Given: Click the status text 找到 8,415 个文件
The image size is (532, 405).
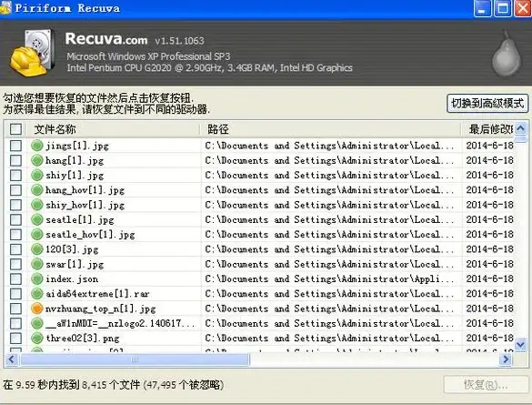Looking at the screenshot, I should coord(99,385).
